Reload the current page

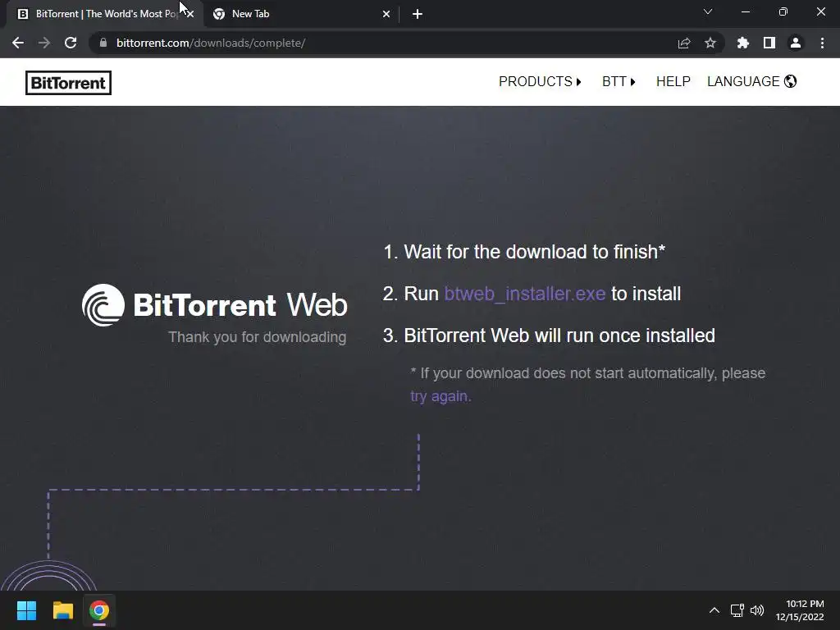pyautogui.click(x=71, y=43)
